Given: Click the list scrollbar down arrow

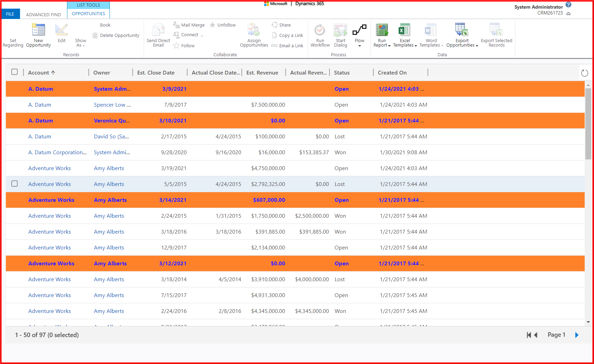Looking at the screenshot, I should coord(588,322).
